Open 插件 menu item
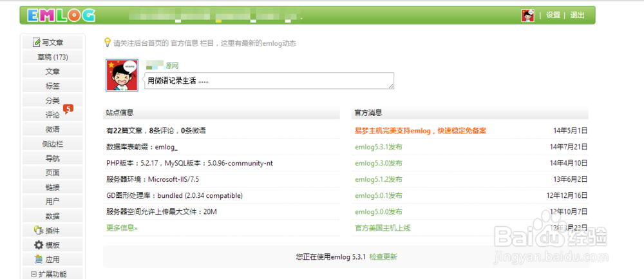This screenshot has width=644, height=279. [53, 231]
